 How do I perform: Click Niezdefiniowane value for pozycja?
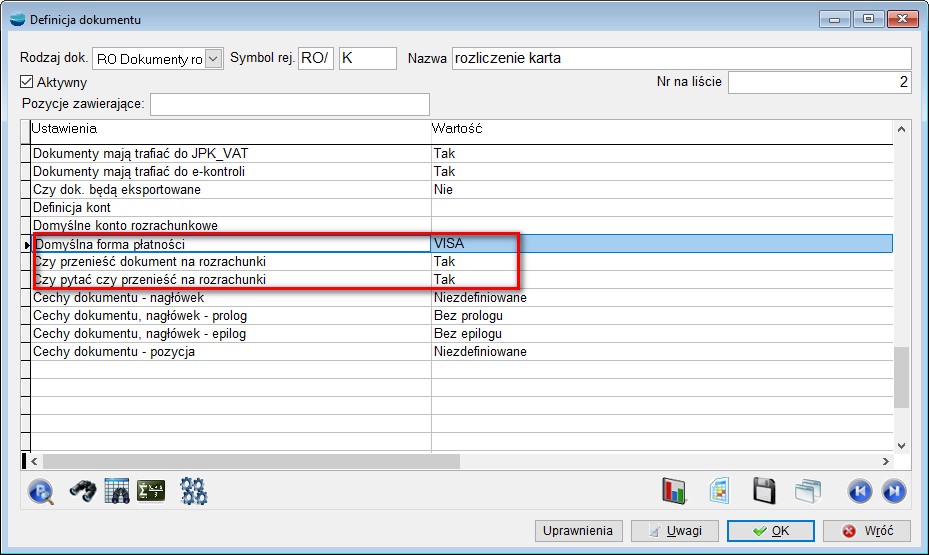pos(662,351)
